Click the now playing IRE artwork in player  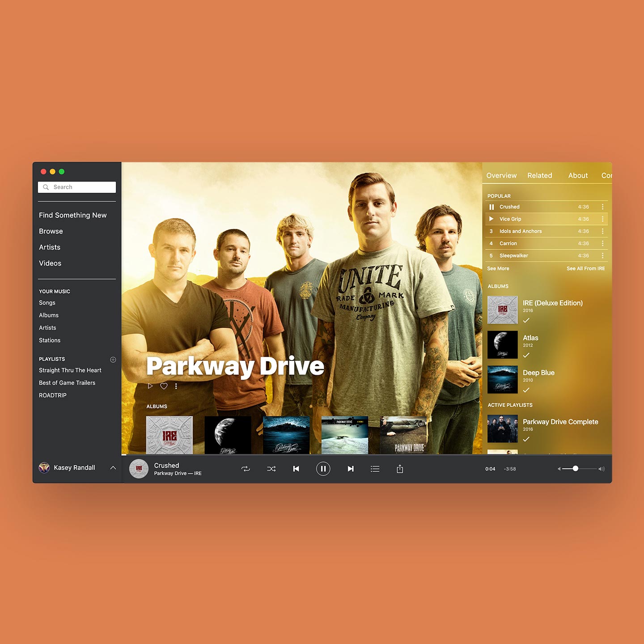(139, 469)
